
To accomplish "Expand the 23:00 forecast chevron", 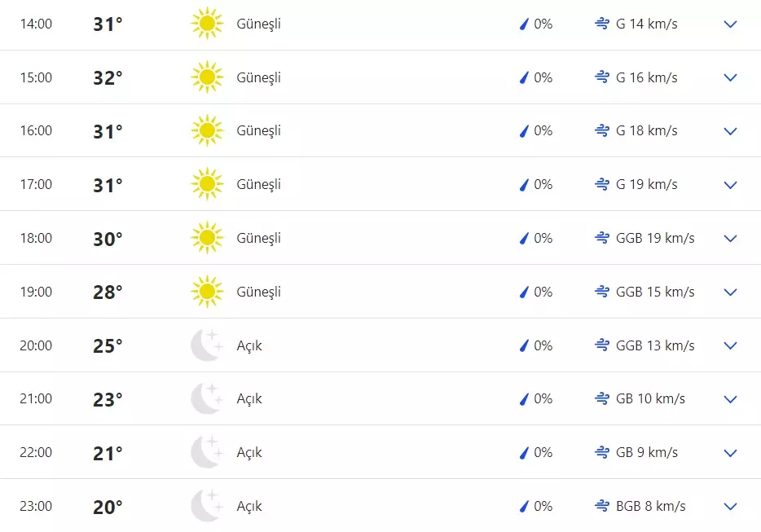I will pos(730,506).
